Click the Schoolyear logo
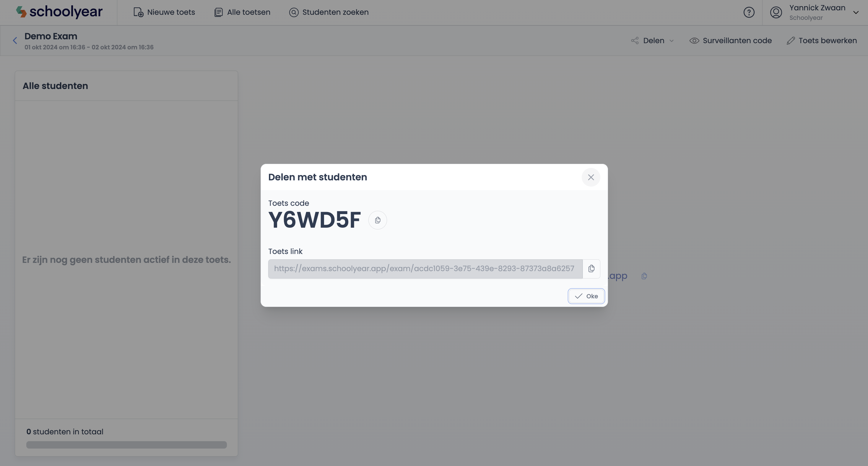 point(59,12)
